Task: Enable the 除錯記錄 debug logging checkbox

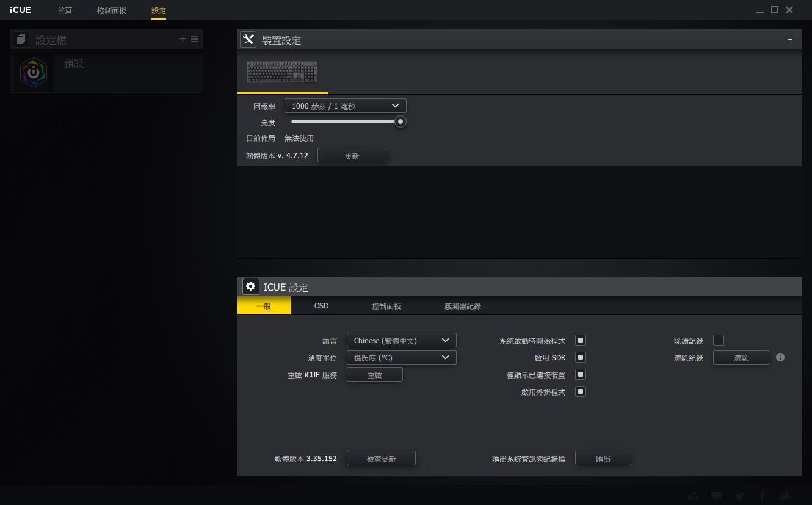Action: pos(719,340)
